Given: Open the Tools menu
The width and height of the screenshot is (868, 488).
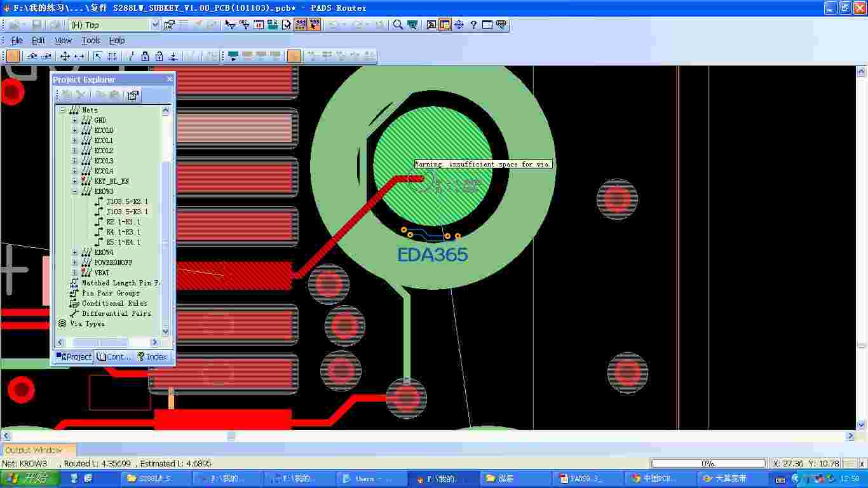Looking at the screenshot, I should [x=90, y=40].
